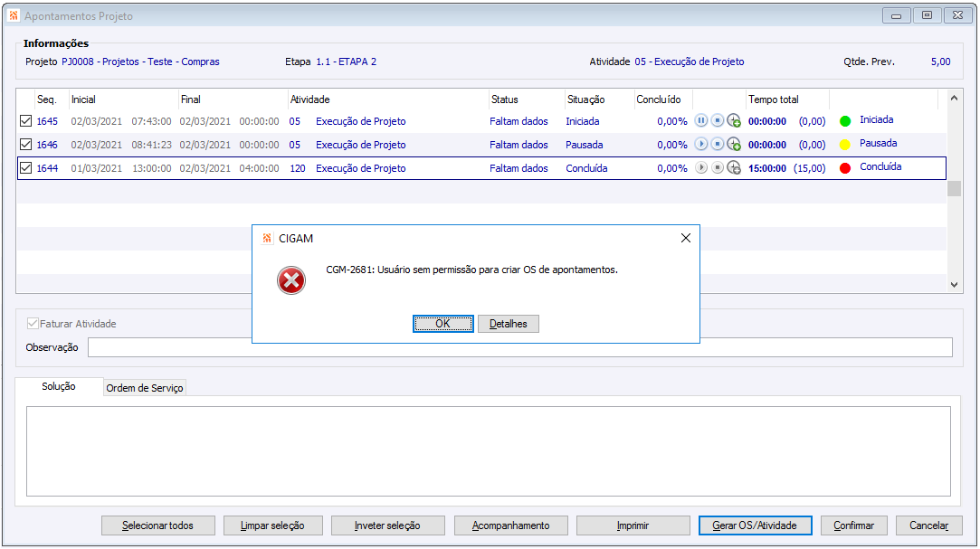Viewport: 980px width, 549px height.
Task: Click inside the Solução text area
Action: point(488,451)
